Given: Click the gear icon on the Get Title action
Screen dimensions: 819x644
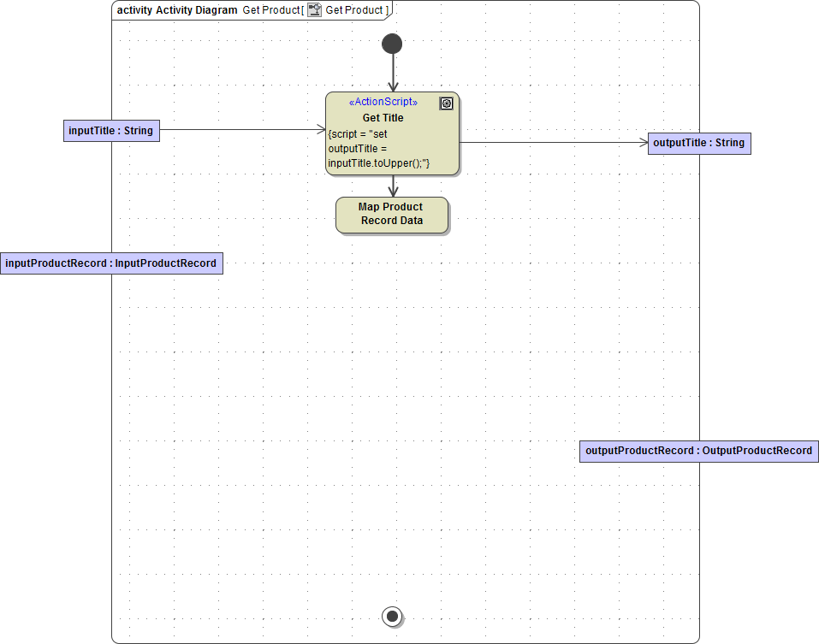Looking at the screenshot, I should pyautogui.click(x=446, y=103).
